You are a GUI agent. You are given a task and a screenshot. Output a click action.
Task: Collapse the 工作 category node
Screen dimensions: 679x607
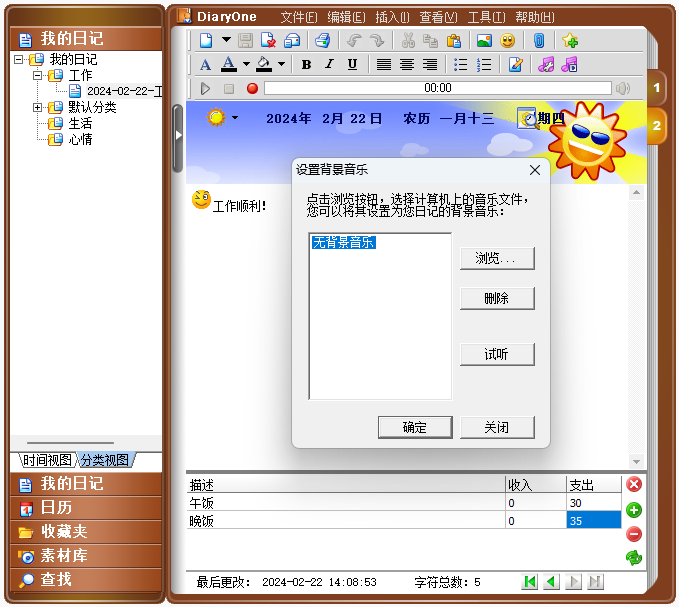38,75
